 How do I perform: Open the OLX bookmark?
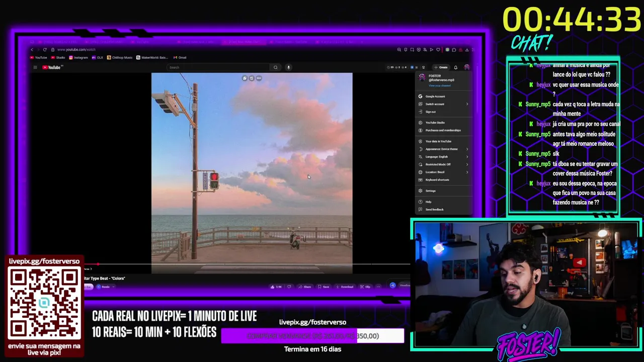98,58
